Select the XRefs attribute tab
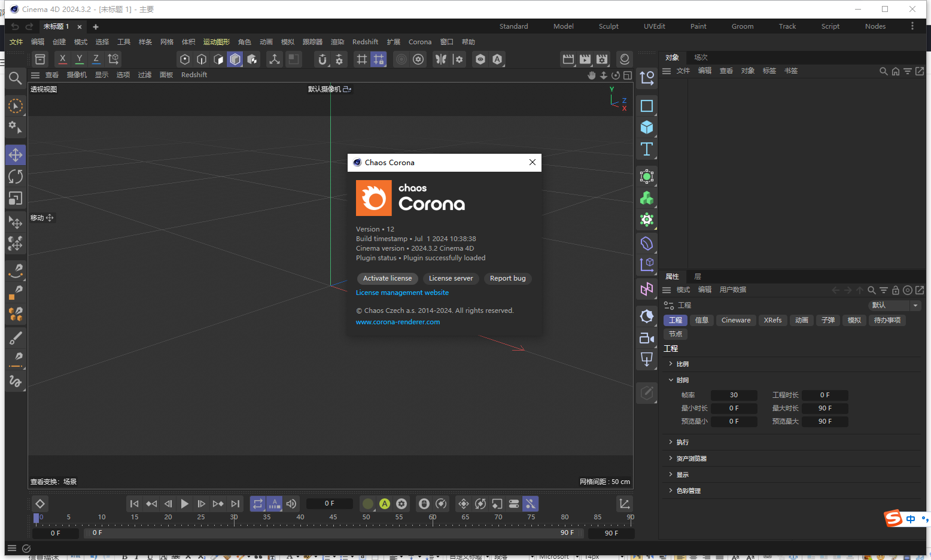Screen dimensions: 931x560 [x=772, y=320]
